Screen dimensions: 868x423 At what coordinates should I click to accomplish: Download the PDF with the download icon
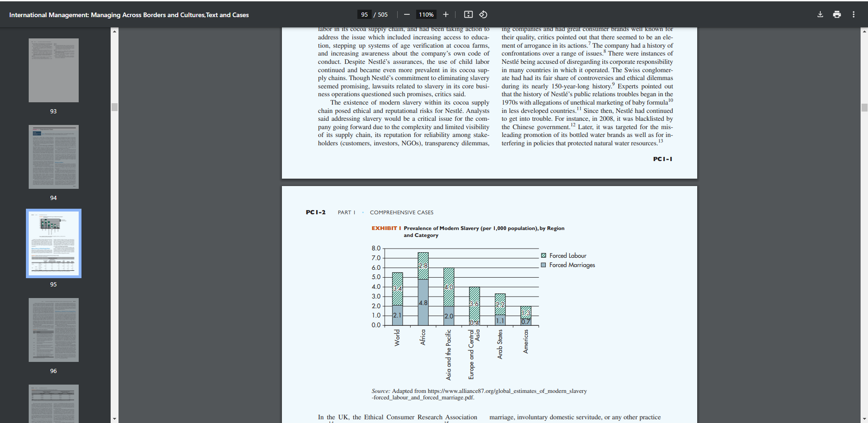click(820, 14)
